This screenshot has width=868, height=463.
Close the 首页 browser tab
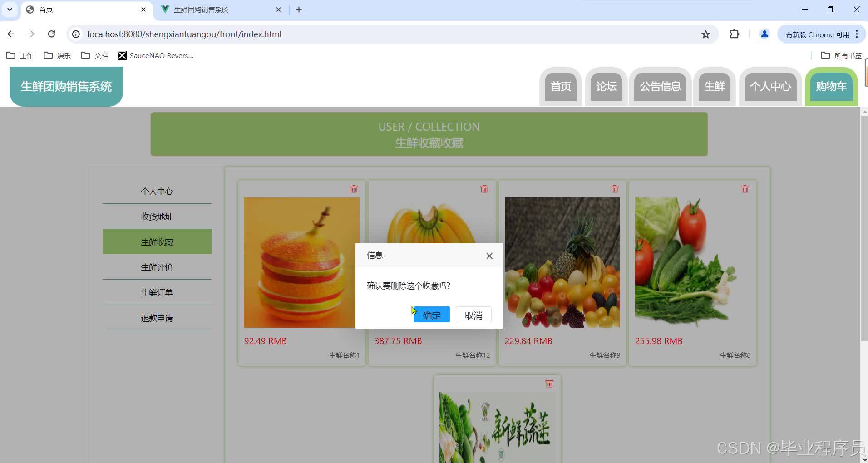(143, 10)
